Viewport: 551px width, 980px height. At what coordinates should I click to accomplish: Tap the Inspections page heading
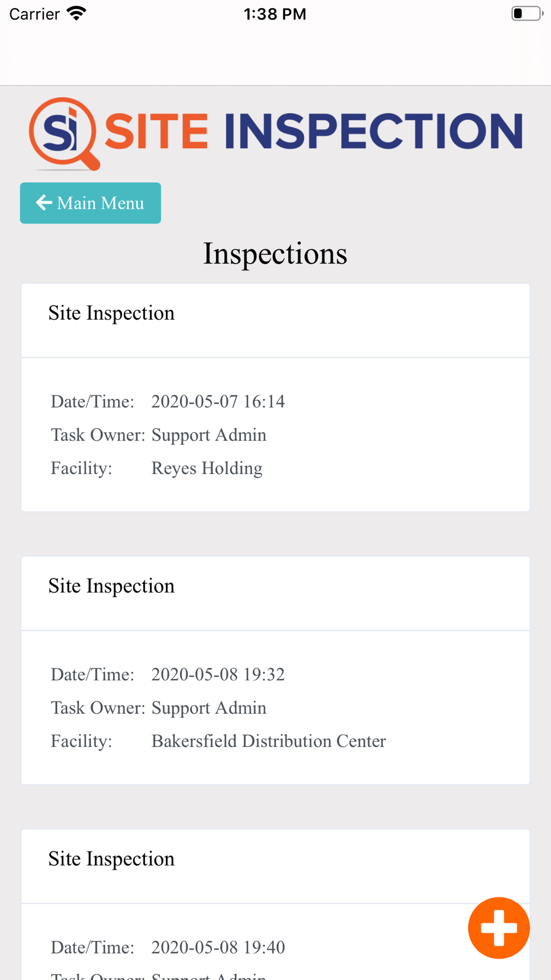point(275,254)
